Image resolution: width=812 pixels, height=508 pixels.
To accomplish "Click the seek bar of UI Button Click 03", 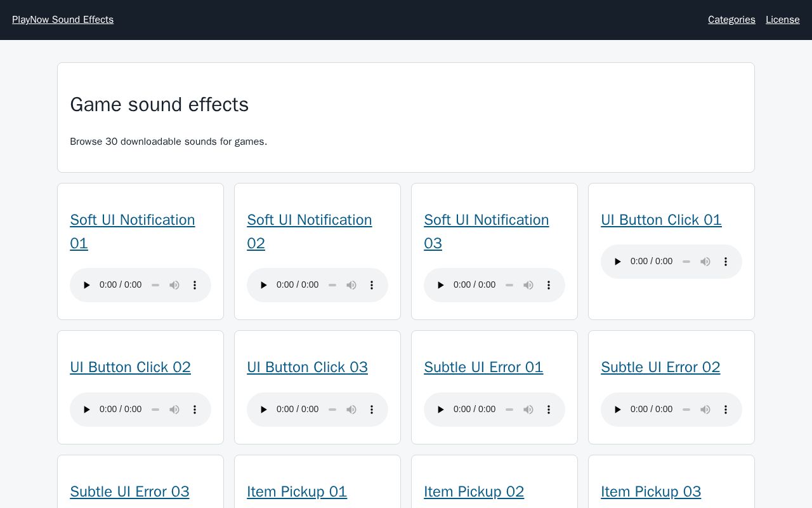I will [332, 410].
